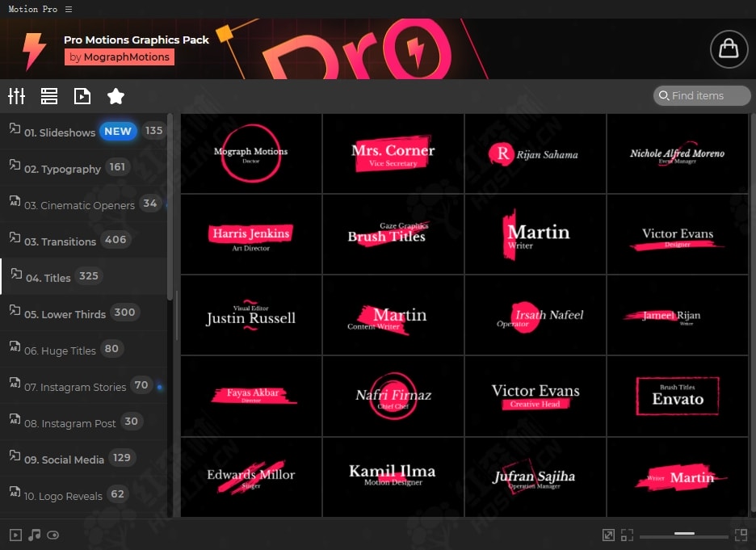Click the small grid corners icon near slider
Image resolution: width=756 pixels, height=550 pixels.
[628, 535]
